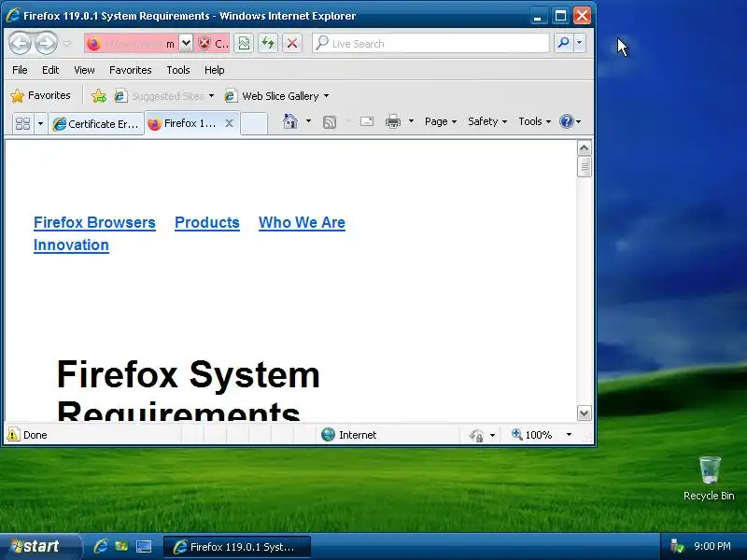Image resolution: width=747 pixels, height=560 pixels.
Task: Click the Favorites star button
Action: tap(40, 96)
